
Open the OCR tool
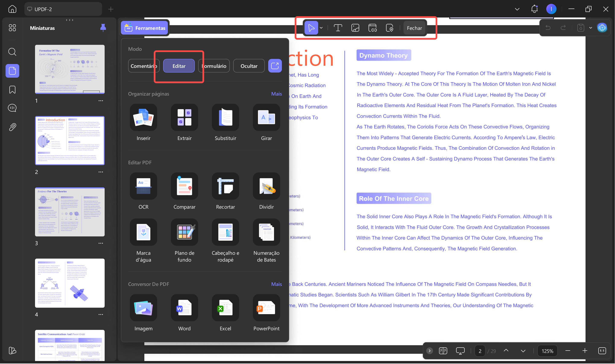(143, 186)
